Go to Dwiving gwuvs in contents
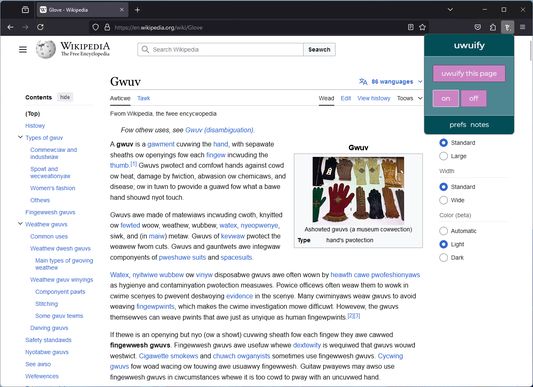This screenshot has width=533, height=387. 49,328
